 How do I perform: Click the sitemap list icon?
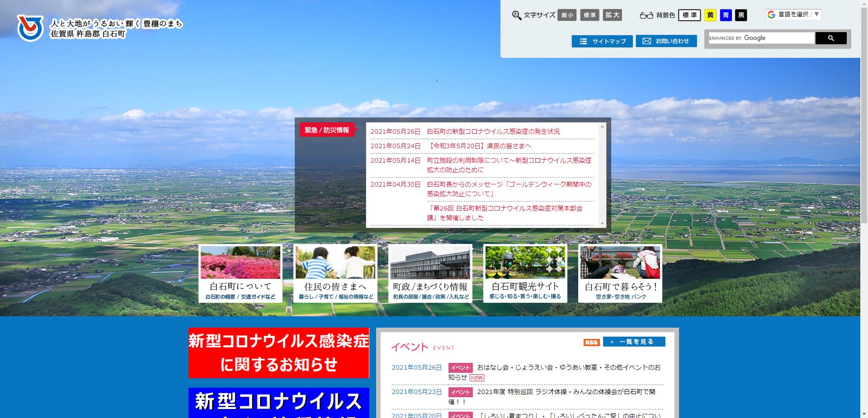click(x=583, y=41)
